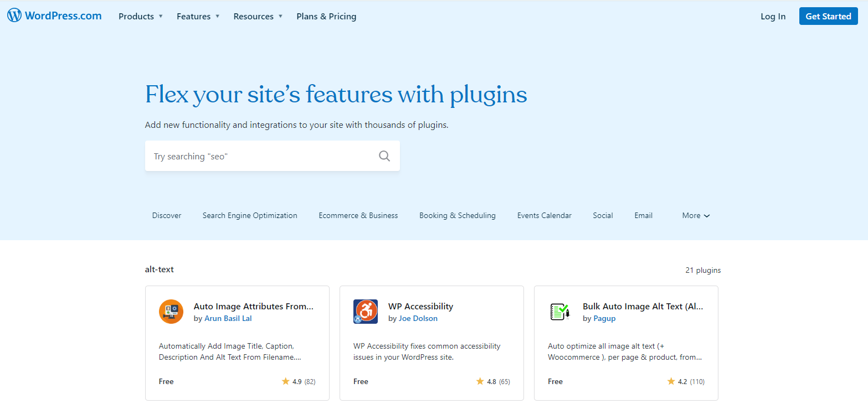This screenshot has width=868, height=404.
Task: Click the Log In link
Action: [773, 16]
